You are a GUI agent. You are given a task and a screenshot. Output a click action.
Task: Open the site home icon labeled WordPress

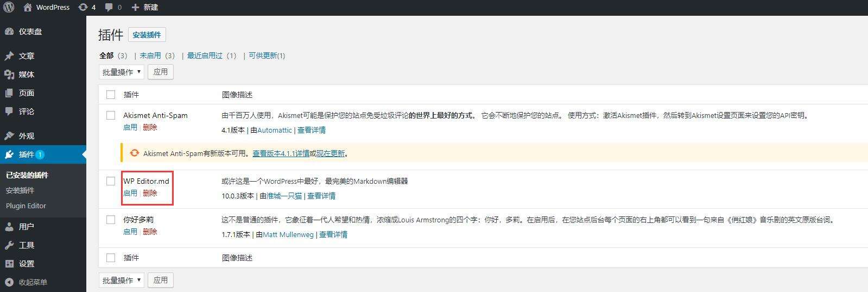pos(28,7)
